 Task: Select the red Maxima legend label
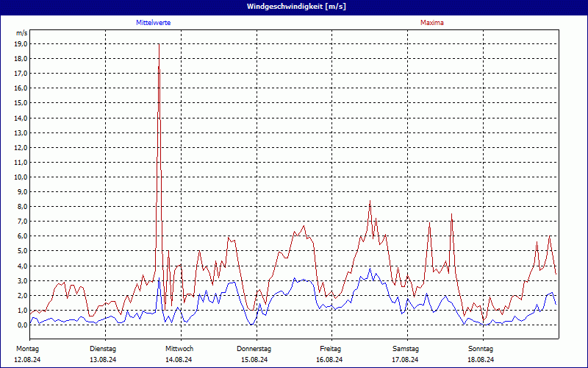[x=431, y=23]
